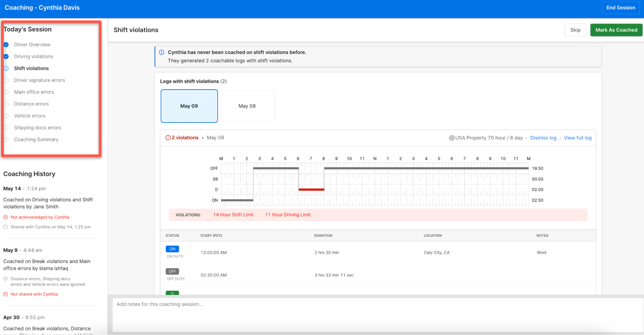
Task: Click the STATUS column header
Action: click(172, 236)
